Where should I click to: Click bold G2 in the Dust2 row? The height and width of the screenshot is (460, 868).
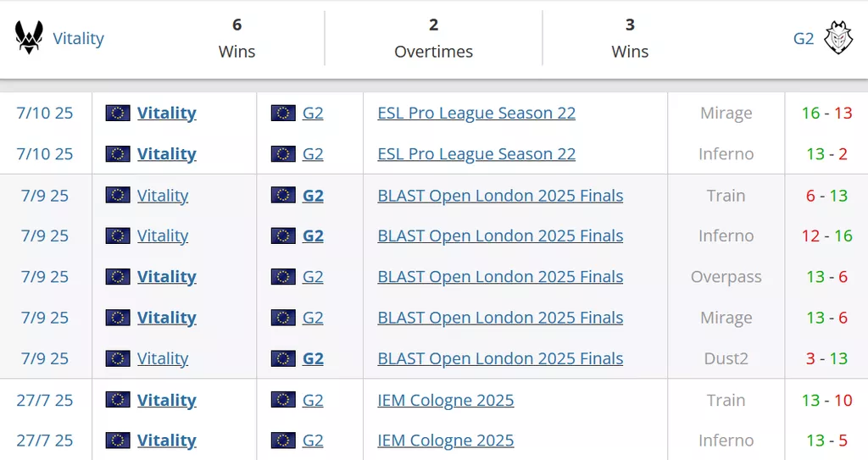(313, 358)
